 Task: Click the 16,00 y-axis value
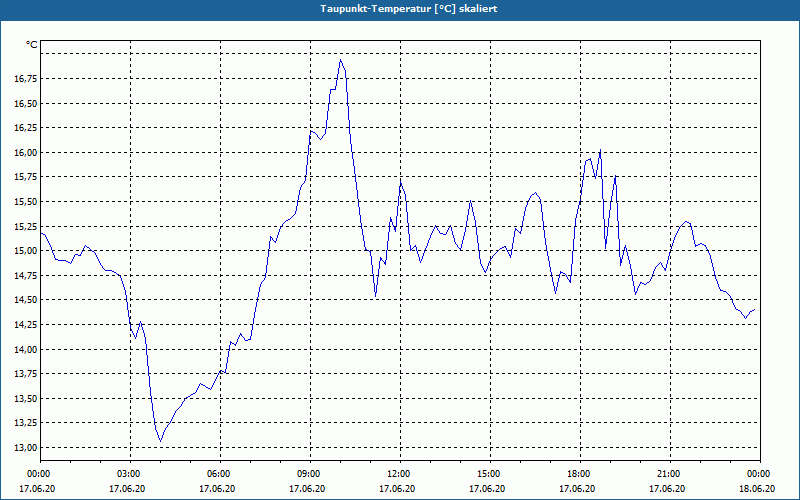point(24,153)
